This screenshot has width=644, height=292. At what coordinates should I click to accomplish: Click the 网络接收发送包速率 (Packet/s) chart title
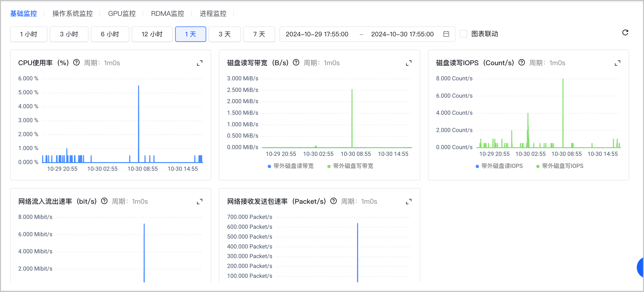click(x=277, y=201)
